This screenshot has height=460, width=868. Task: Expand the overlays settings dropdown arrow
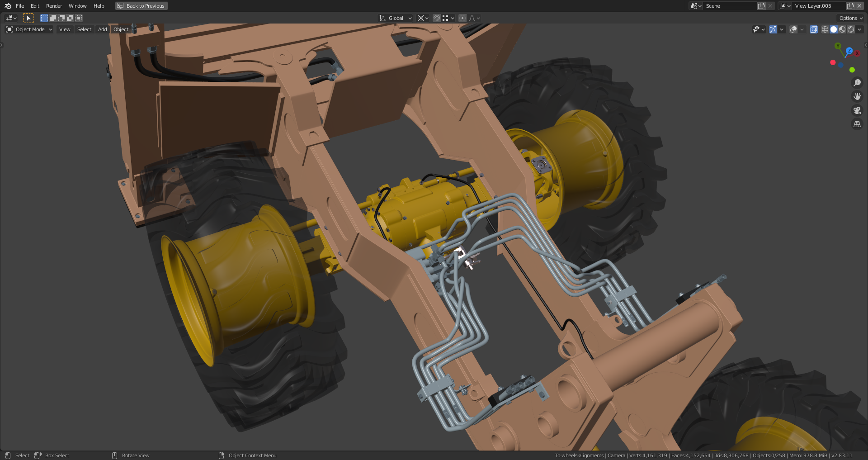(x=802, y=29)
